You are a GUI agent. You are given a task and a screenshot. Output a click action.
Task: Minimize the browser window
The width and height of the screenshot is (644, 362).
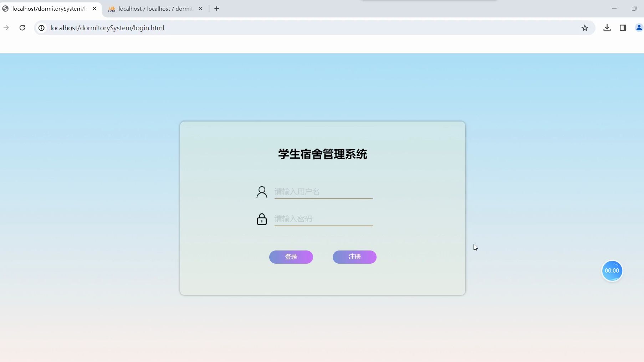click(x=614, y=9)
